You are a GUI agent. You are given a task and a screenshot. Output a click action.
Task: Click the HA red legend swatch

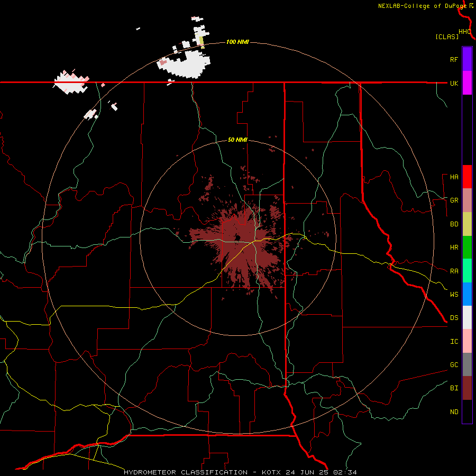tap(467, 177)
